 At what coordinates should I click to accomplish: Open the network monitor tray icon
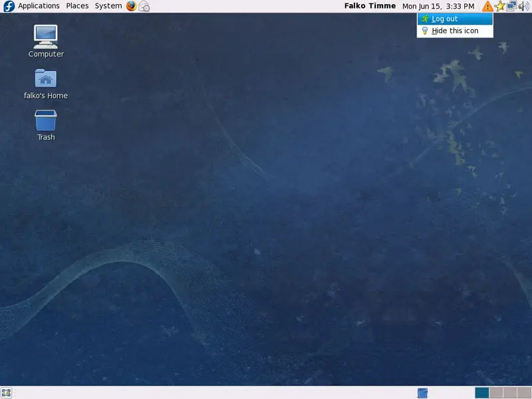511,6
